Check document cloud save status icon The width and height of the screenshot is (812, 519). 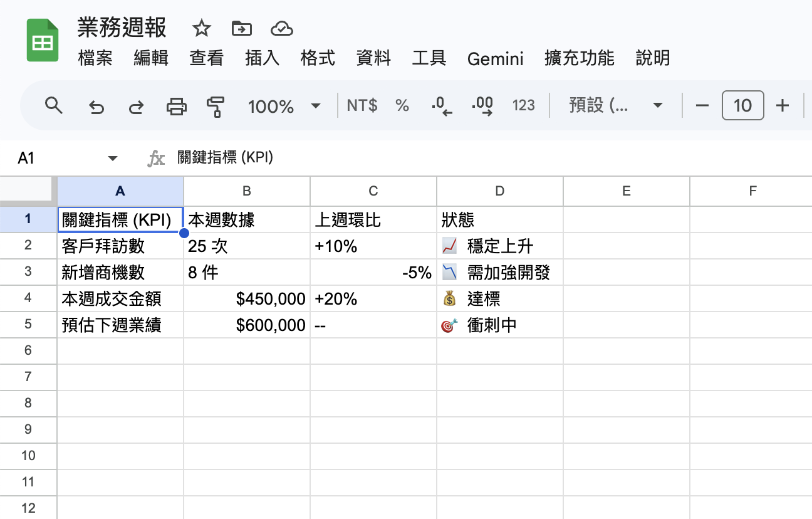click(x=281, y=28)
